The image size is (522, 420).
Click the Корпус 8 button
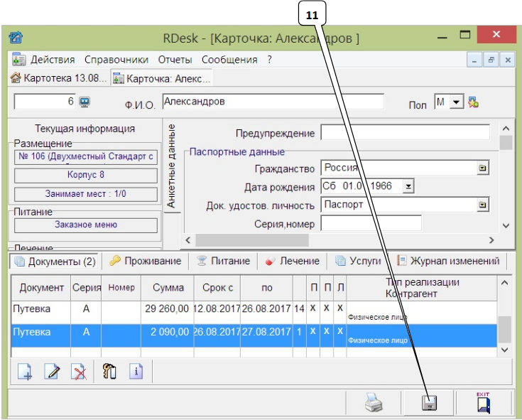pyautogui.click(x=86, y=175)
